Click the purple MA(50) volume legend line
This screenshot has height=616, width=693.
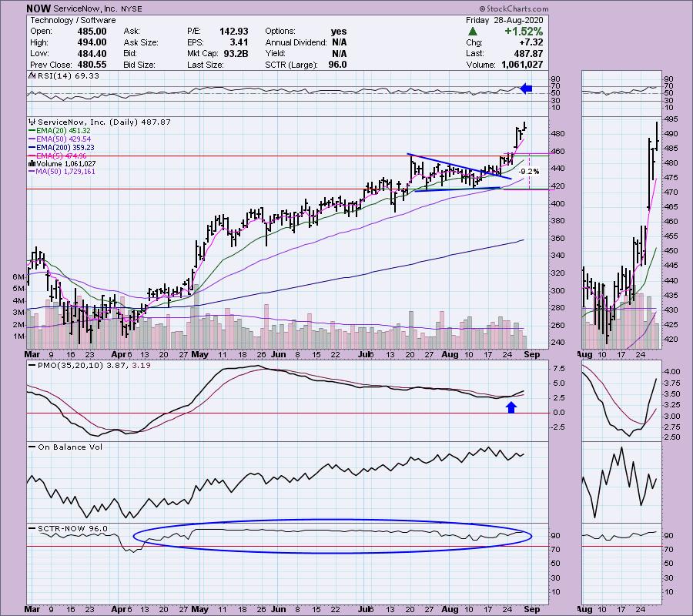(x=32, y=172)
